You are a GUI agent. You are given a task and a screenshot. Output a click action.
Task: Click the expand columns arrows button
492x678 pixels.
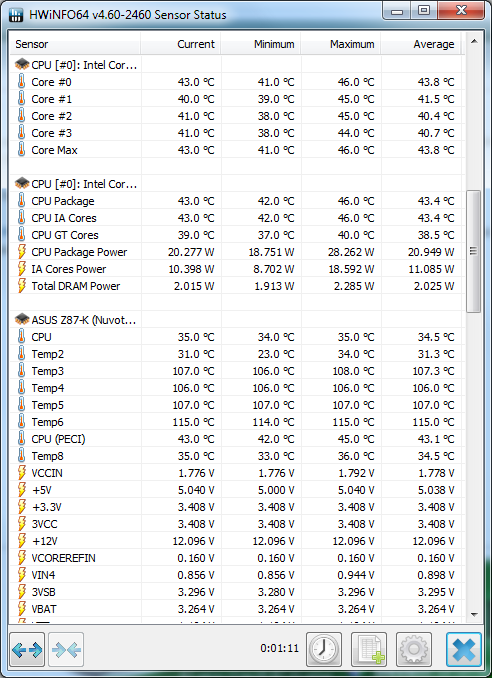click(27, 649)
